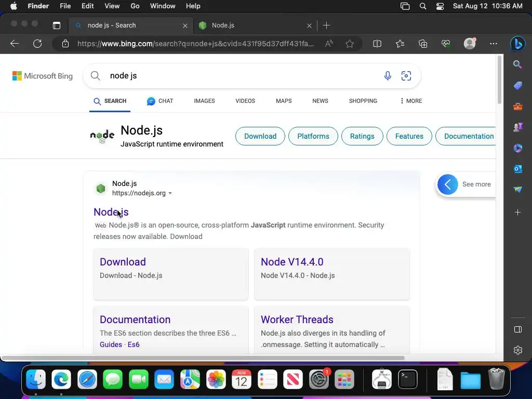Reload the page with refresh icon
This screenshot has width=532, height=399.
point(37,44)
